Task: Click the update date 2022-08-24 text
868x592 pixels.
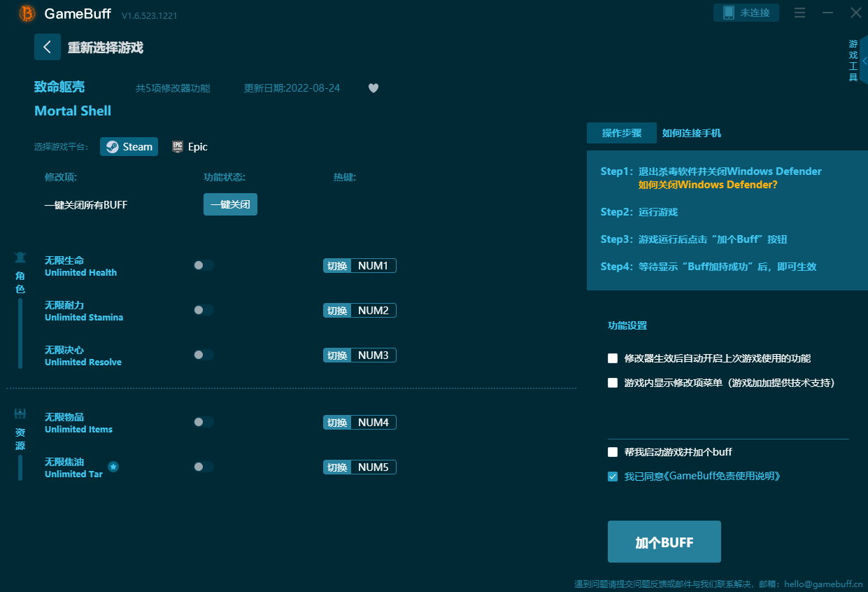Action: (292, 88)
